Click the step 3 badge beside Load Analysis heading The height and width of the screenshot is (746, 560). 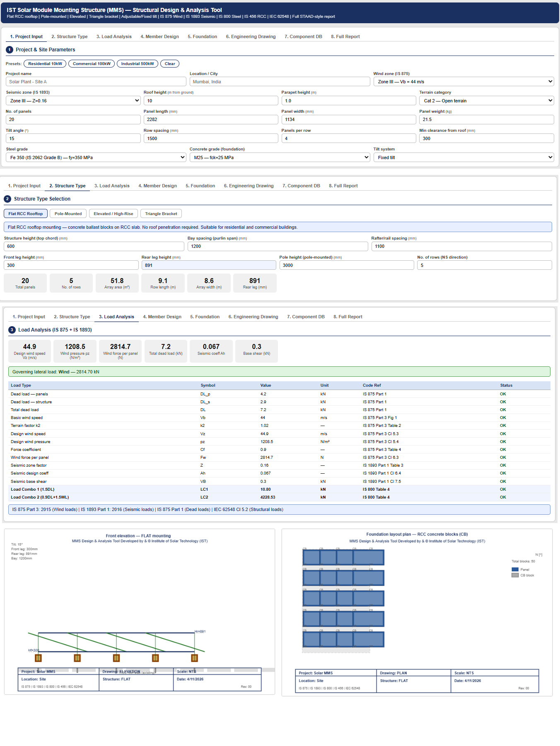click(x=12, y=330)
